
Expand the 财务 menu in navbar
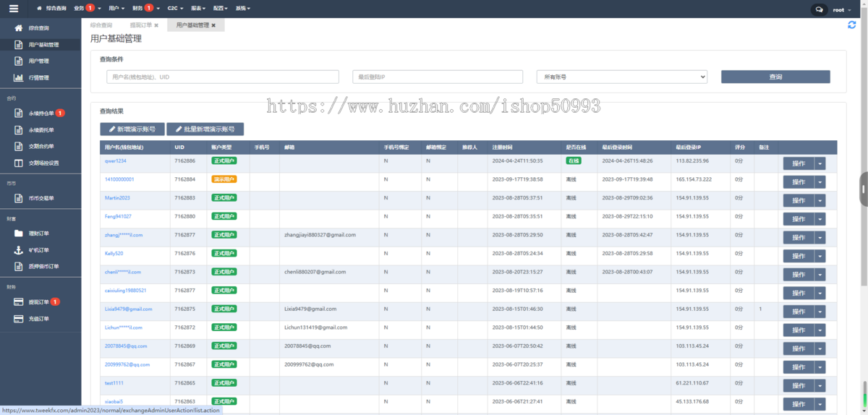pyautogui.click(x=147, y=9)
